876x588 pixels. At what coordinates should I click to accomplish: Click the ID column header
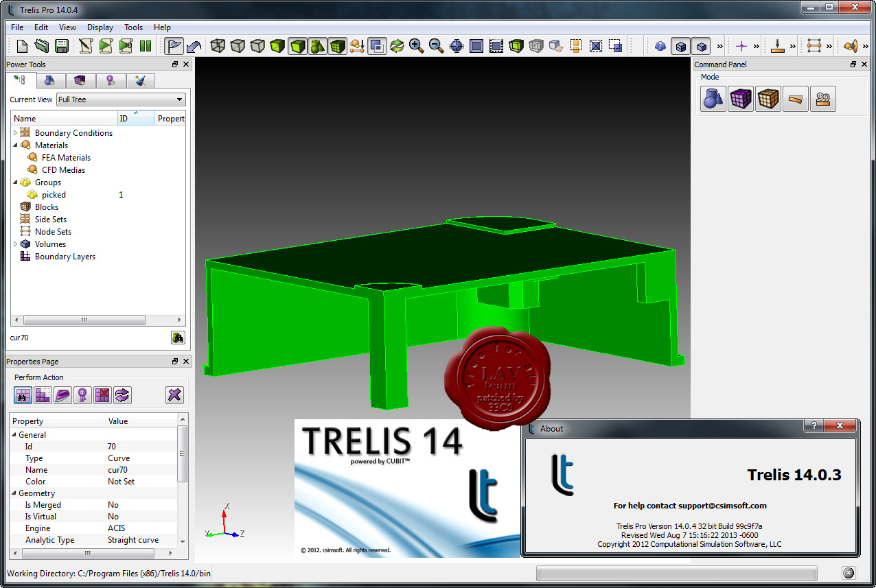(136, 118)
